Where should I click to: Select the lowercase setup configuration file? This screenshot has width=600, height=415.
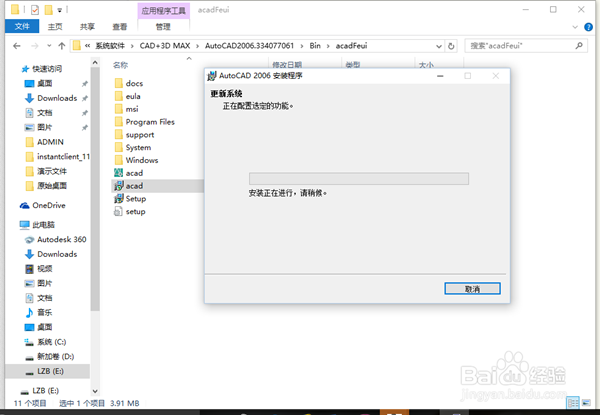pos(130,212)
